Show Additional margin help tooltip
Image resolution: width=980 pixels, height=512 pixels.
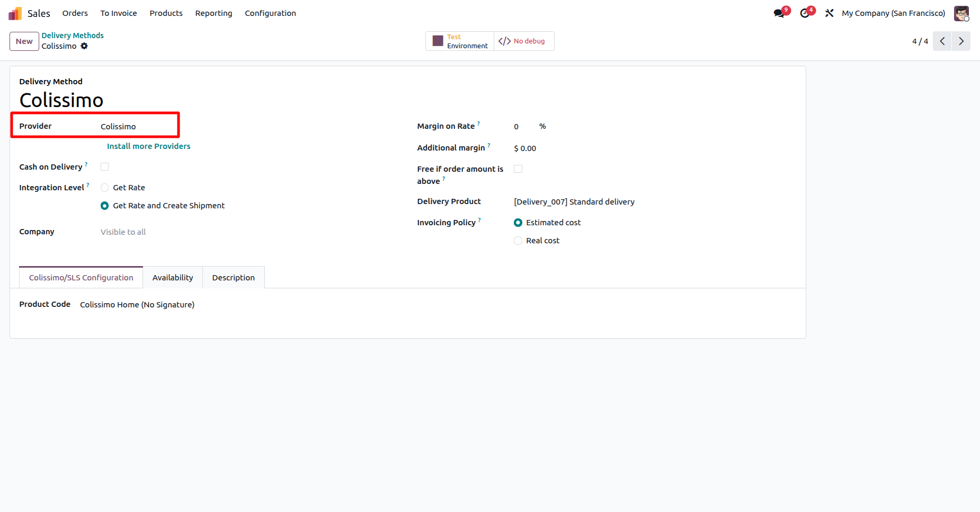(489, 145)
